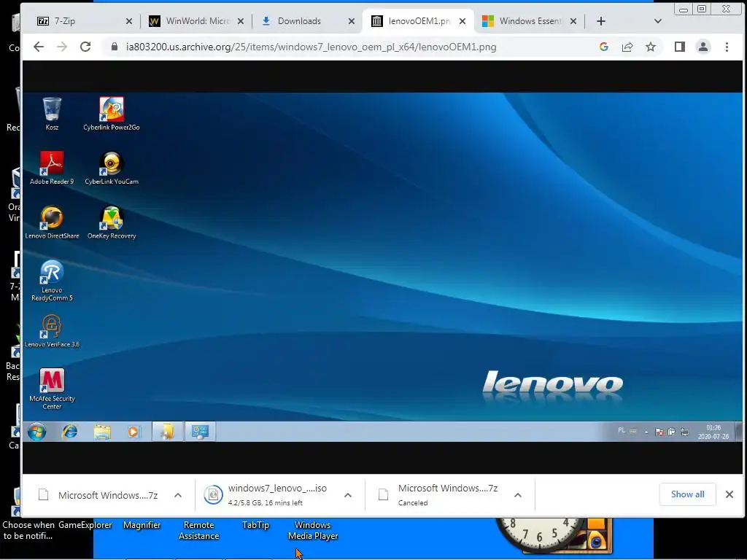Click the Windows Media Player desktop shortcut
This screenshot has height=560, width=747.
click(x=312, y=531)
